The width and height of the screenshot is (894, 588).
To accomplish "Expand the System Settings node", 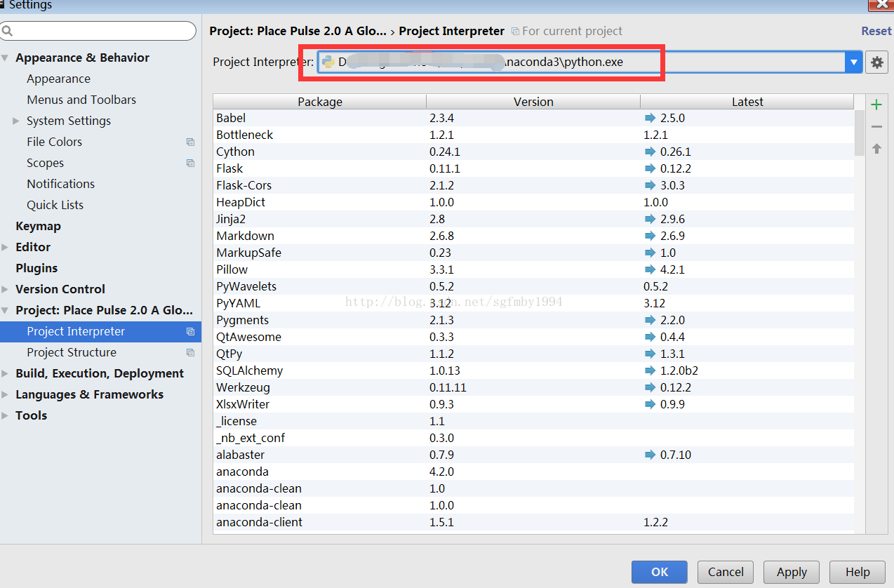I will click(16, 121).
